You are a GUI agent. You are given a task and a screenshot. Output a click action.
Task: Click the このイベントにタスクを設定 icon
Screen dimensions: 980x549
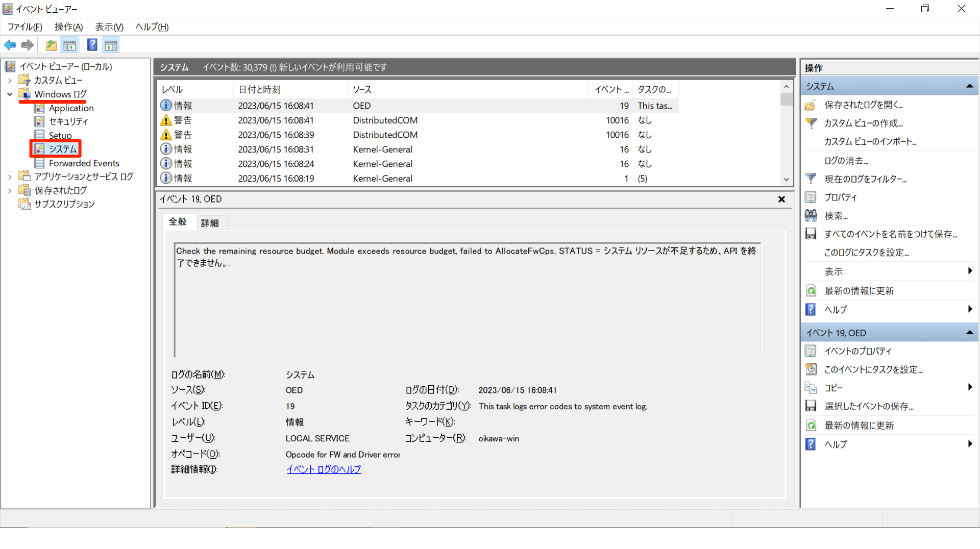point(811,369)
